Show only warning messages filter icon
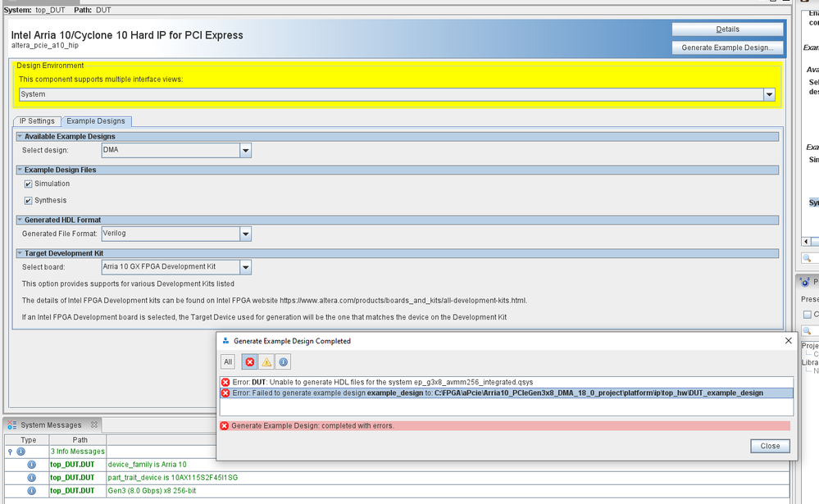Screen dimensions: 819x504 pyautogui.click(x=266, y=362)
